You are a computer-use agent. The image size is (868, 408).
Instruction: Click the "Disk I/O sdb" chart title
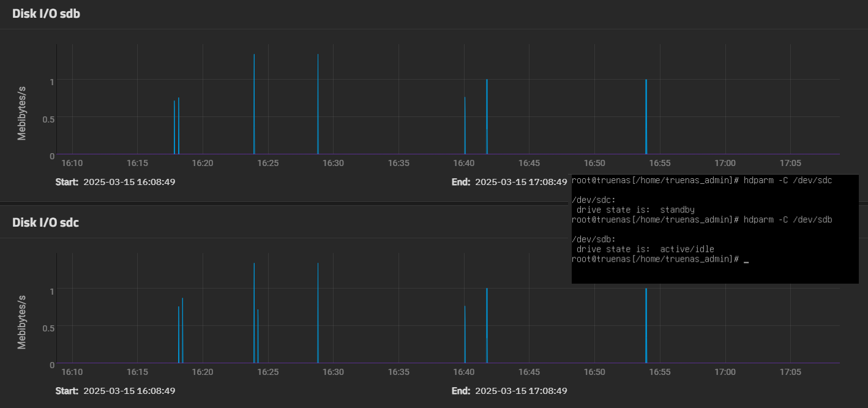click(46, 13)
